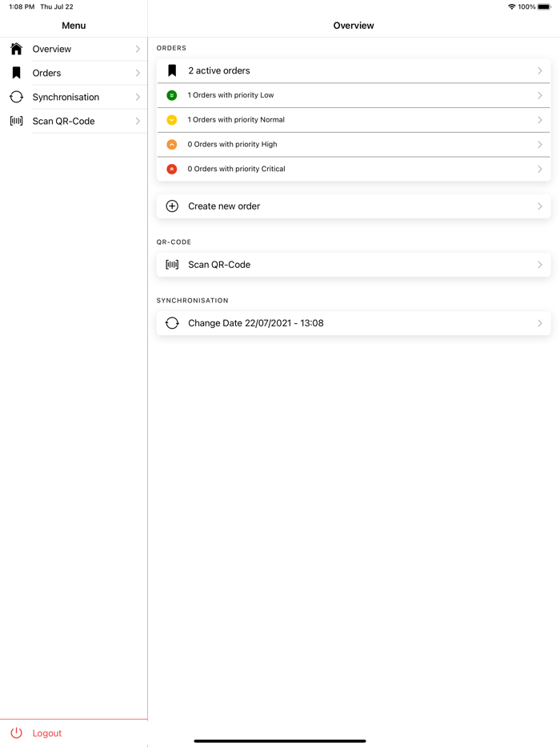Open chevron on Change Date row
This screenshot has height=747, width=560.
[x=540, y=323]
